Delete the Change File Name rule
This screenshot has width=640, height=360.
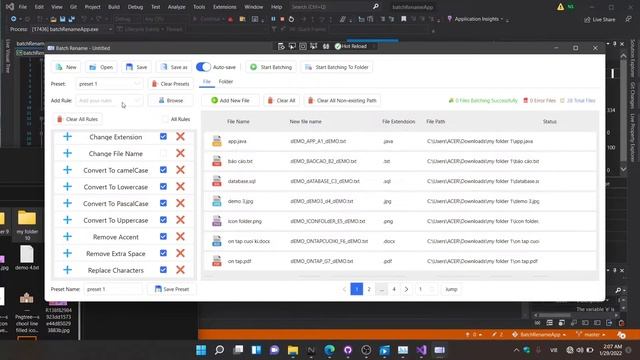tap(180, 153)
